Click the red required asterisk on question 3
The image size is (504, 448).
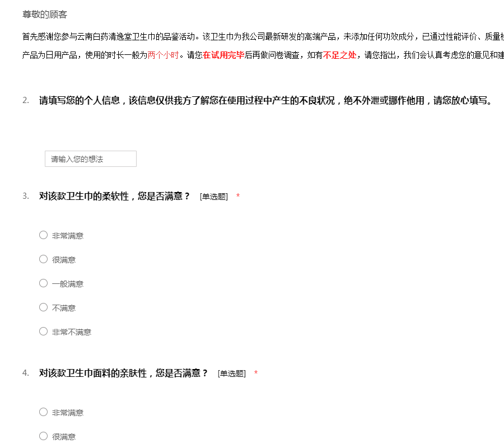point(238,197)
